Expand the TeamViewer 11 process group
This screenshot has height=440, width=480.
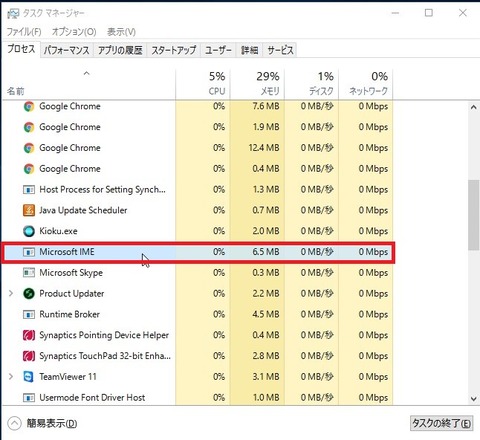tap(11, 377)
